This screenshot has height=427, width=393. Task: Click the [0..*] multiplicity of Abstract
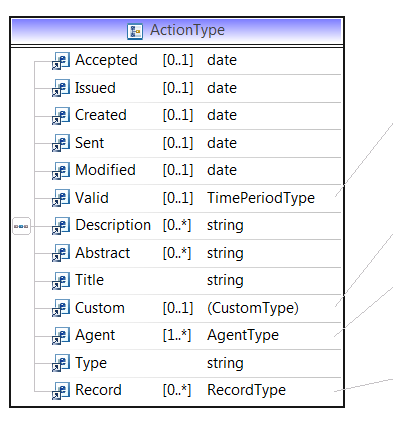(177, 253)
